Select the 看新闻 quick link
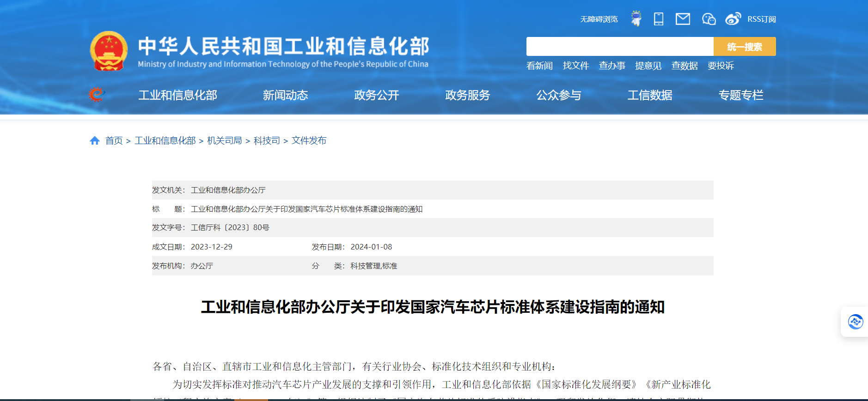 [539, 66]
